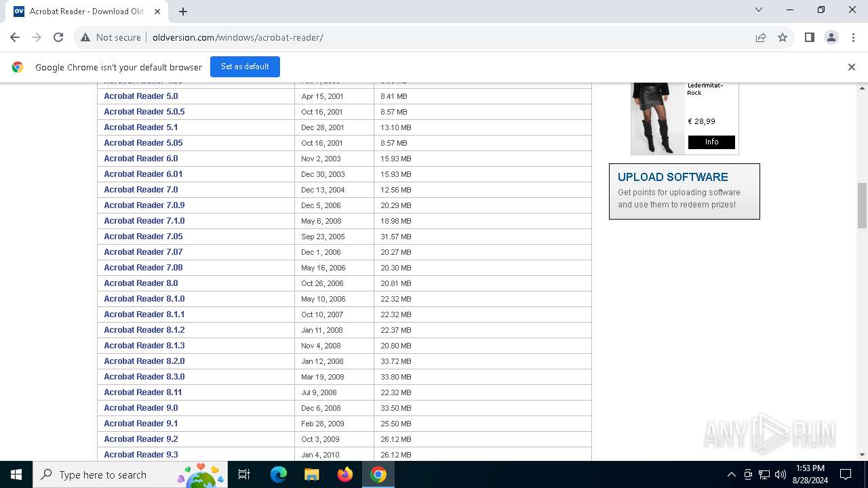868x488 pixels.
Task: Show hidden system tray icons
Action: 731,474
